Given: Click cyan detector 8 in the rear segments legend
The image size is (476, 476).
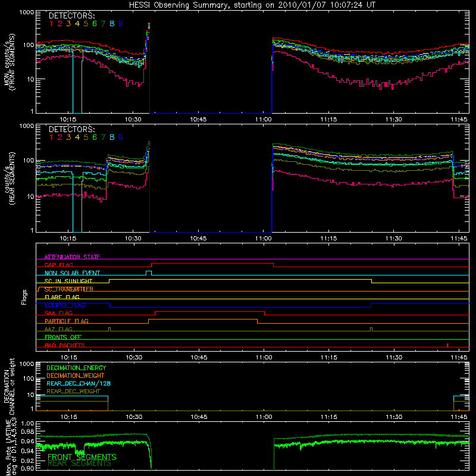Looking at the screenshot, I should tap(112, 137).
